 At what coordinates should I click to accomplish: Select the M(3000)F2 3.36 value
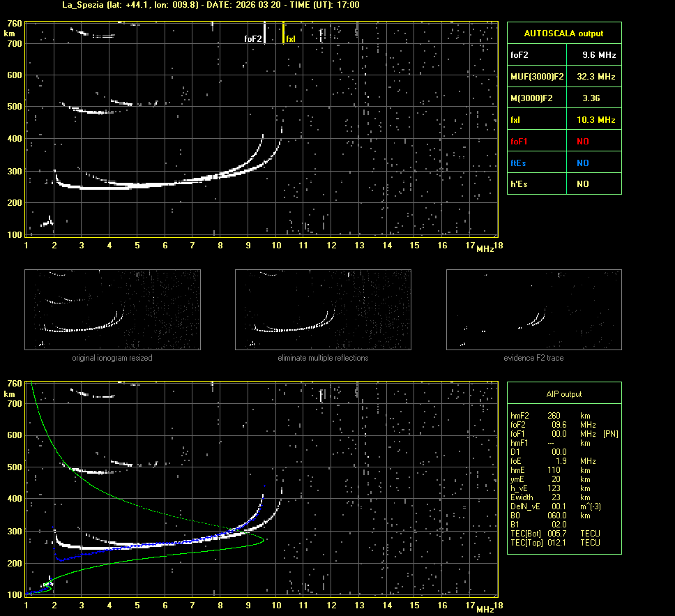coord(591,98)
